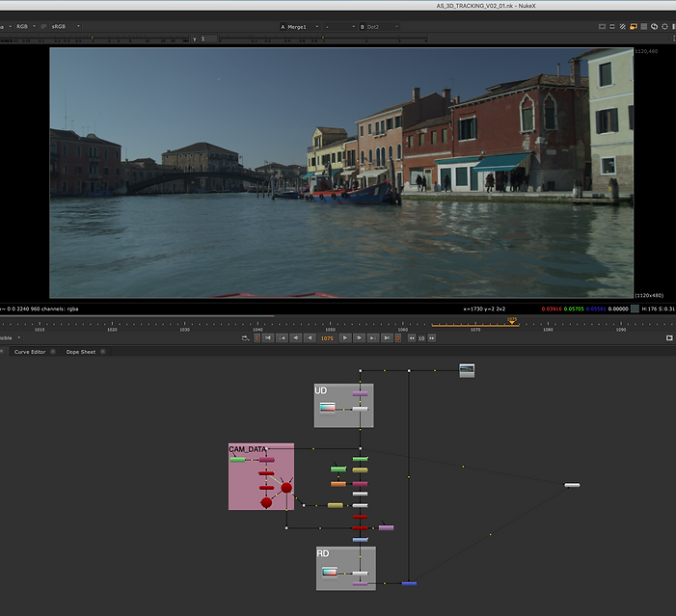Open viewer input B Dot2 dropdown
The height and width of the screenshot is (616, 676).
(379, 27)
